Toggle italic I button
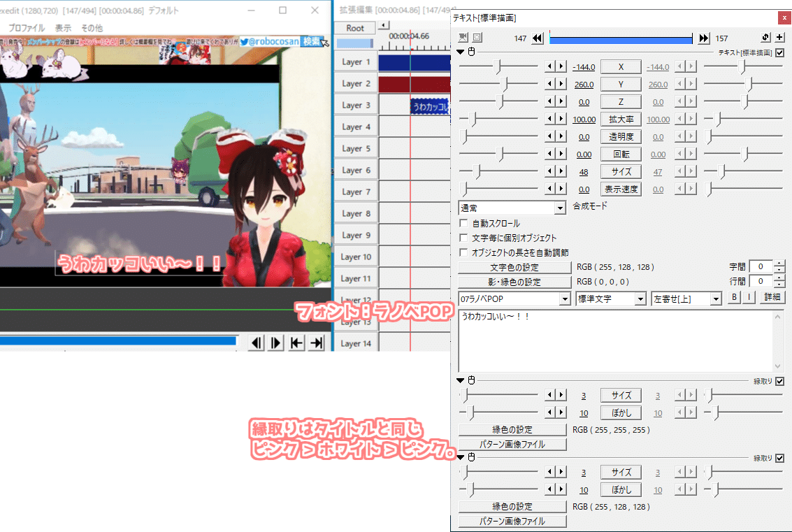Image resolution: width=792 pixels, height=532 pixels. [x=749, y=297]
